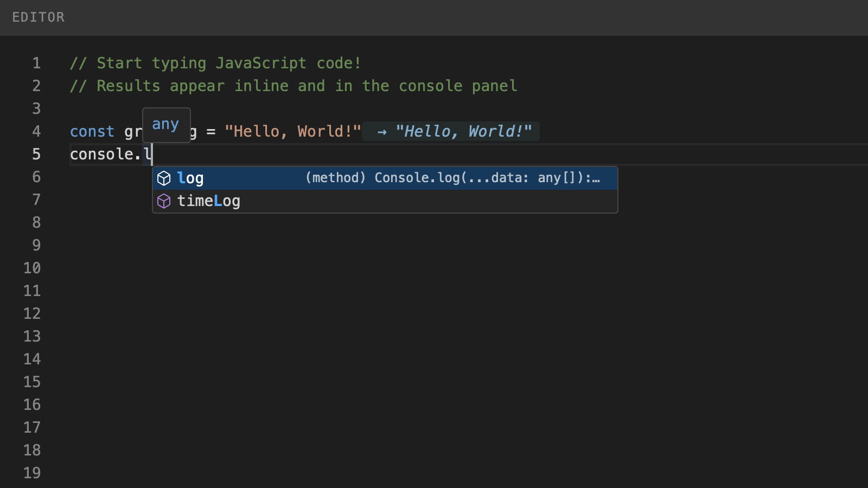Click line number 10

31,268
